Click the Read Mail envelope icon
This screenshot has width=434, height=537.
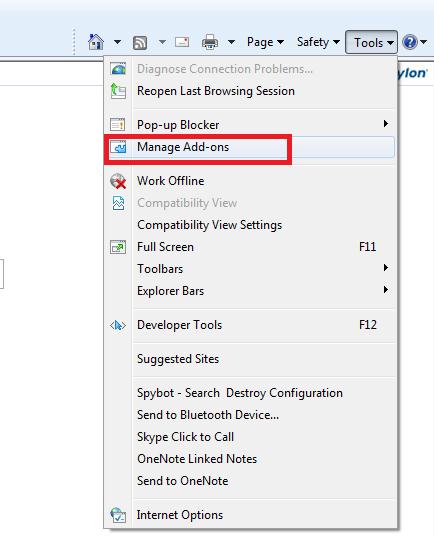(182, 42)
